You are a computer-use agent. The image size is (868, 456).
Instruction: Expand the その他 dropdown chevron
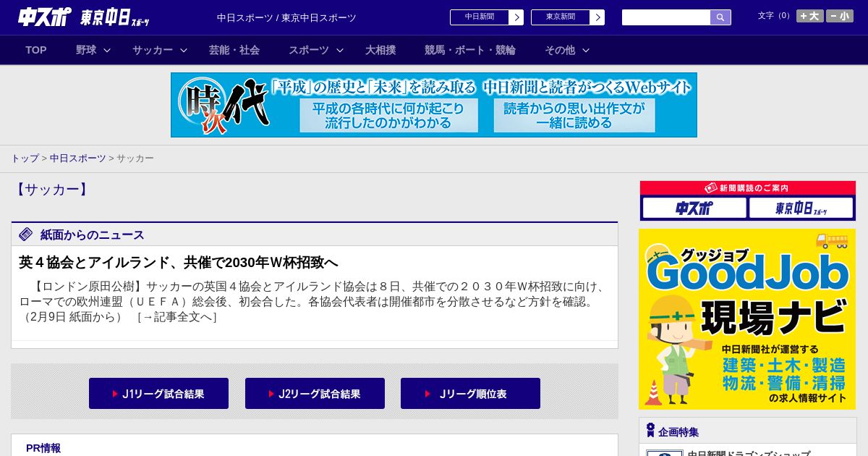[586, 50]
